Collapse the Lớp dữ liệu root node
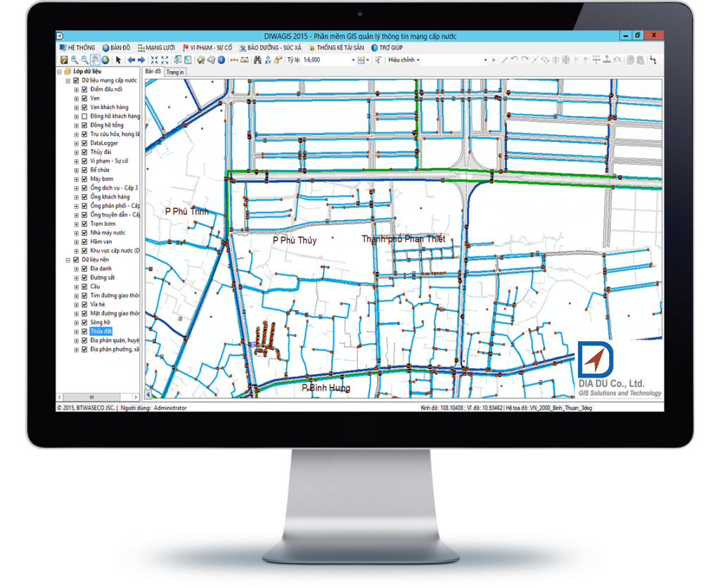Viewport: 720px width, 588px height. 59,72
